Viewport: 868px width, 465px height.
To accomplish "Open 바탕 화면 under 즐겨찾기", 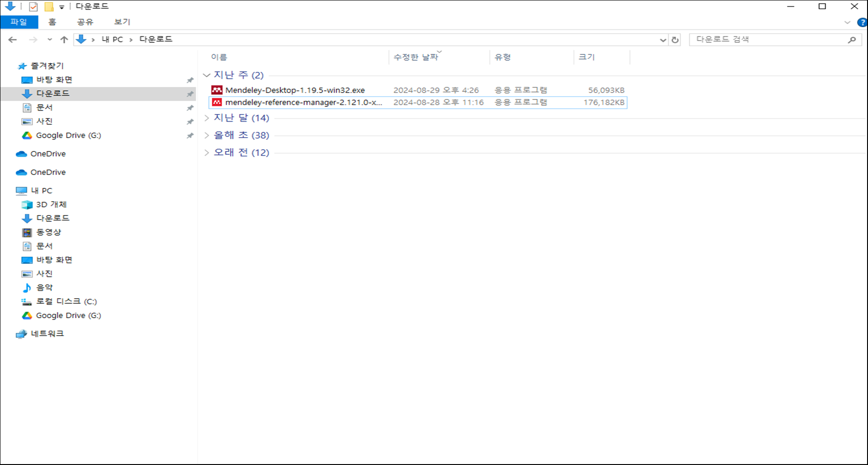I will coord(54,80).
